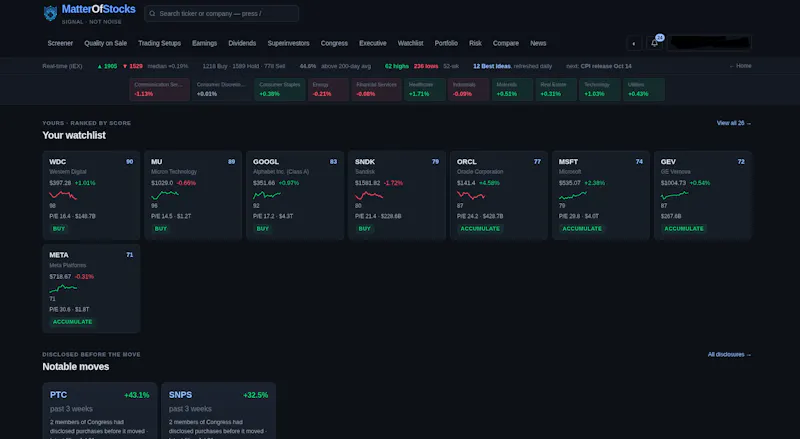
Task: Click the score 90 on WDC card
Action: click(130, 162)
